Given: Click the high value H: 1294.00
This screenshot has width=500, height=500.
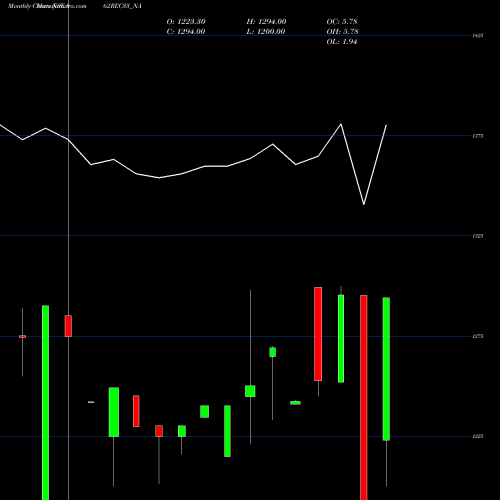Looking at the screenshot, I should point(266,22).
